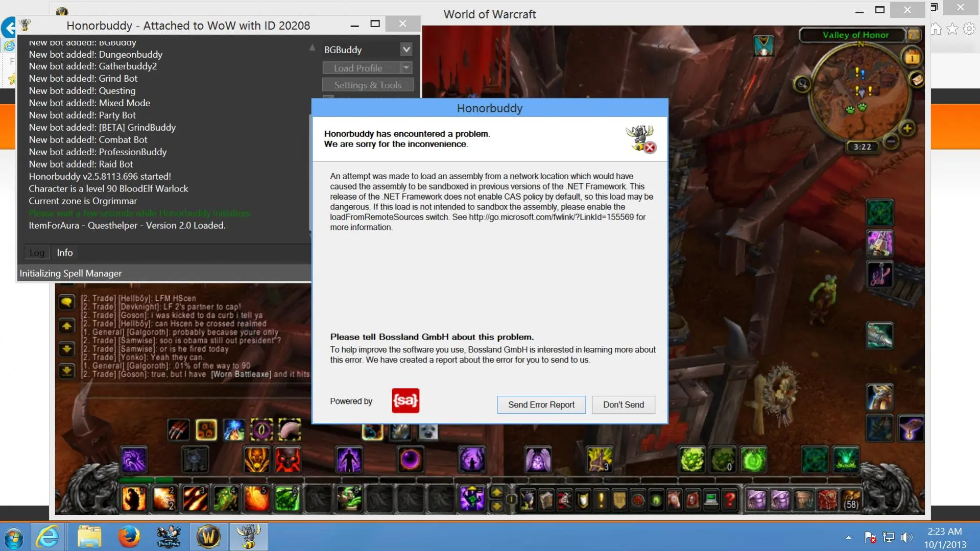Click the minimap tracking magnifier icon

click(x=802, y=84)
